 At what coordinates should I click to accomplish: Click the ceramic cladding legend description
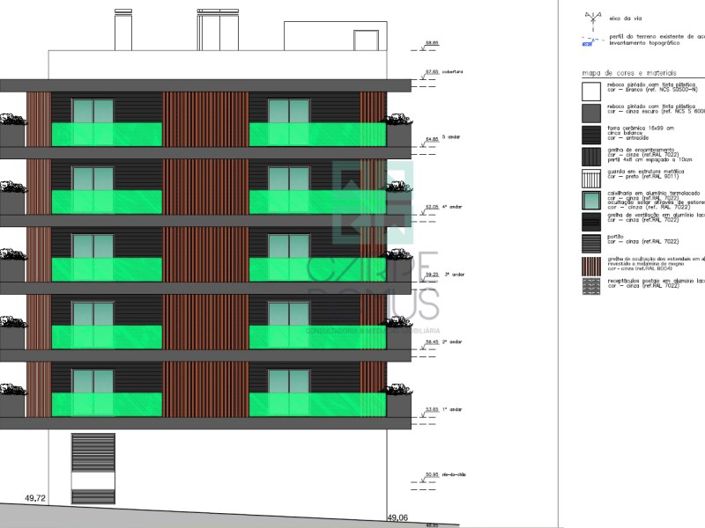pyautogui.click(x=641, y=133)
